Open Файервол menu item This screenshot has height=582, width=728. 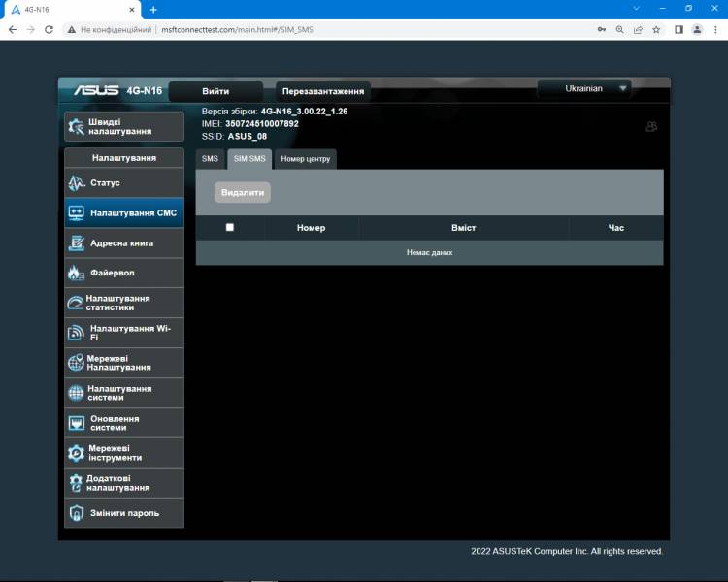coord(124,273)
